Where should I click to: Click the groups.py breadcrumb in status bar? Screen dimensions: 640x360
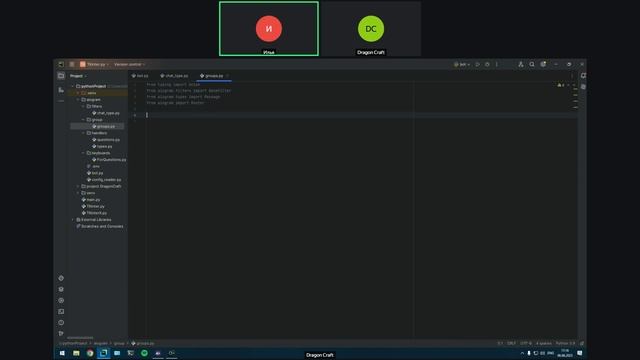142,344
